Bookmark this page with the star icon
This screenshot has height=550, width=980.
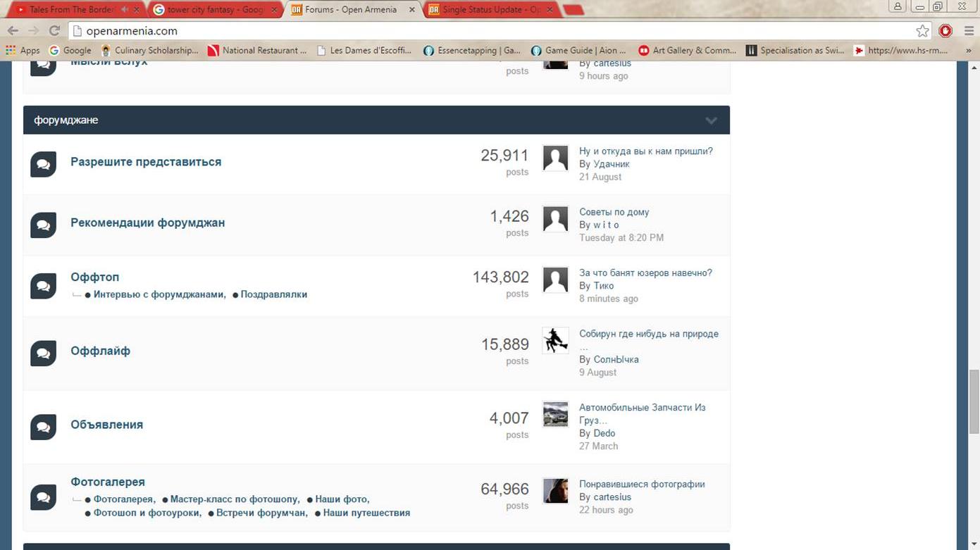[922, 31]
